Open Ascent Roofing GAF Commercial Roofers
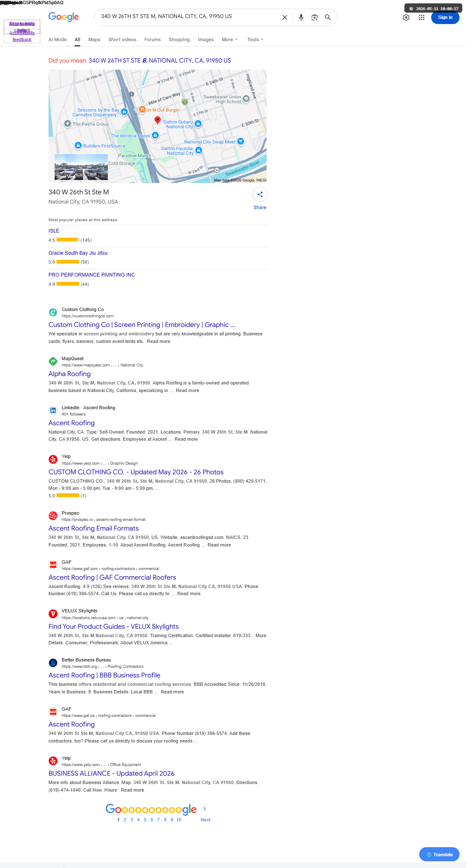This screenshot has height=868, width=472. (x=112, y=578)
